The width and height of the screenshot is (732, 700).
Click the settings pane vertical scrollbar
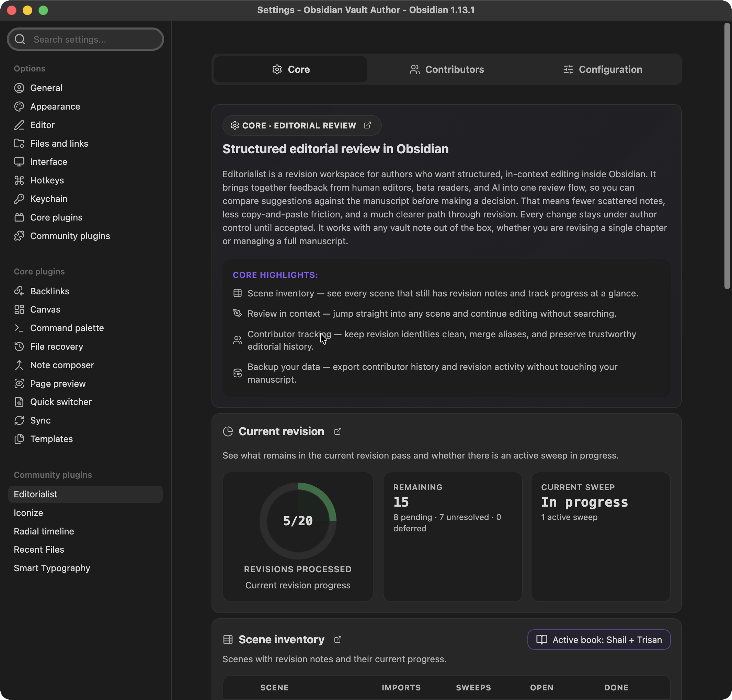[x=727, y=156]
